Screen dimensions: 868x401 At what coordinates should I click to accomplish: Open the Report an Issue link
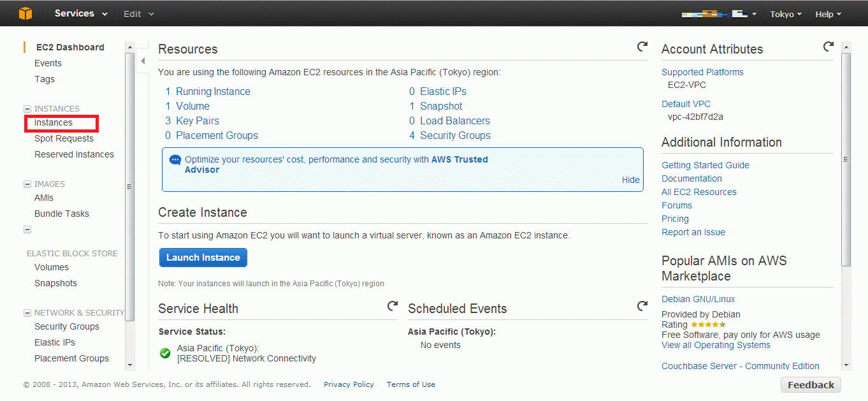pos(693,232)
